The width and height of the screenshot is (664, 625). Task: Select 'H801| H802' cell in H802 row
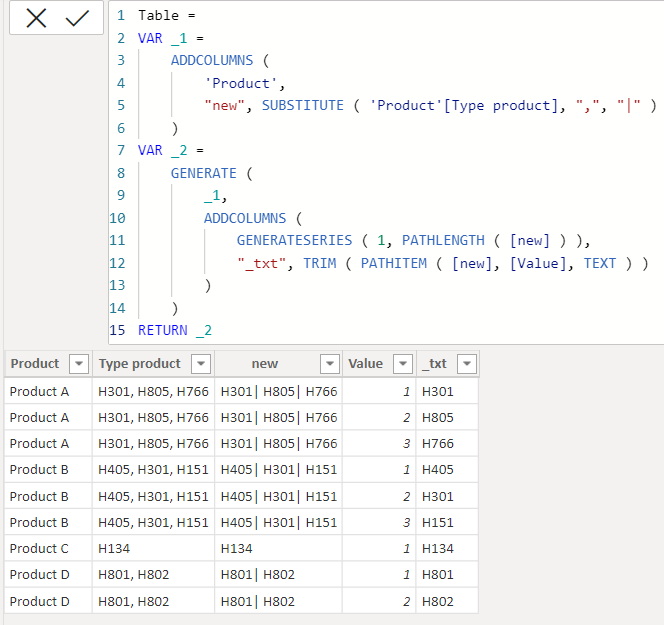coord(278,601)
